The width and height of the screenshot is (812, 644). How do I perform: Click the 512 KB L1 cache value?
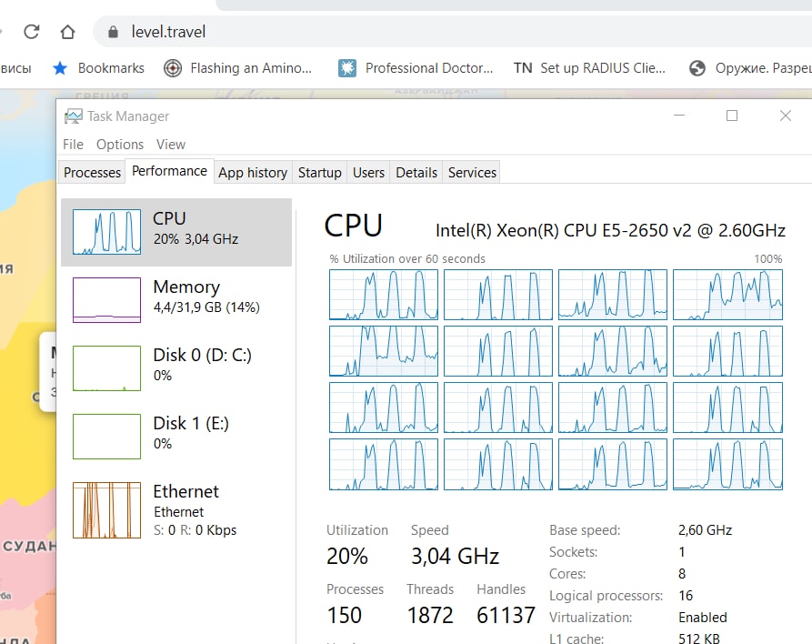tap(698, 639)
